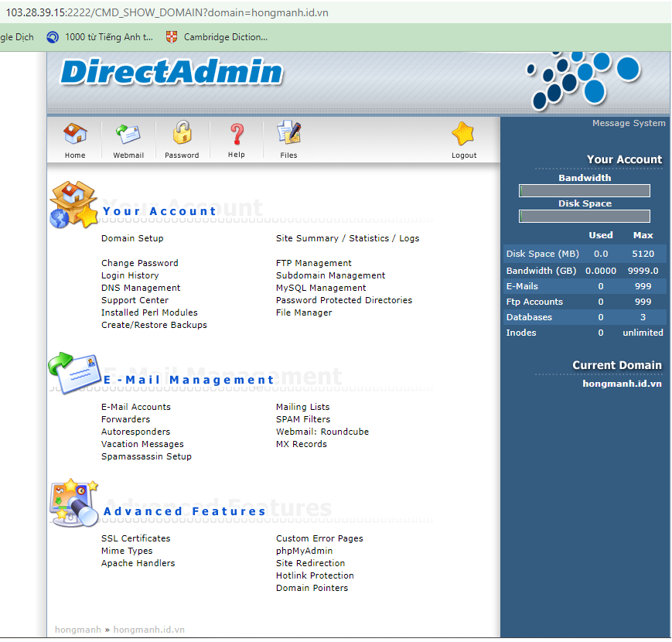Screen dimensions: 672x642
Task: Open Spamassassin Setup
Action: point(146,457)
